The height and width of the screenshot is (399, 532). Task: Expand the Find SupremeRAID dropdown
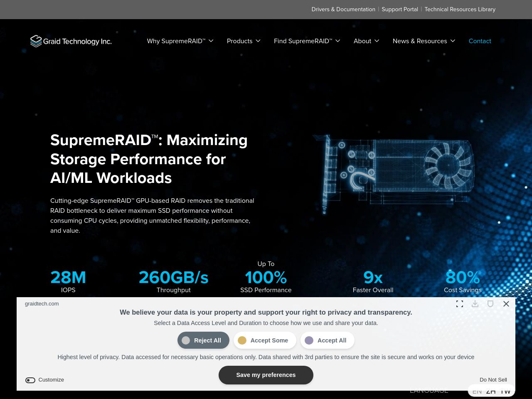pyautogui.click(x=307, y=41)
